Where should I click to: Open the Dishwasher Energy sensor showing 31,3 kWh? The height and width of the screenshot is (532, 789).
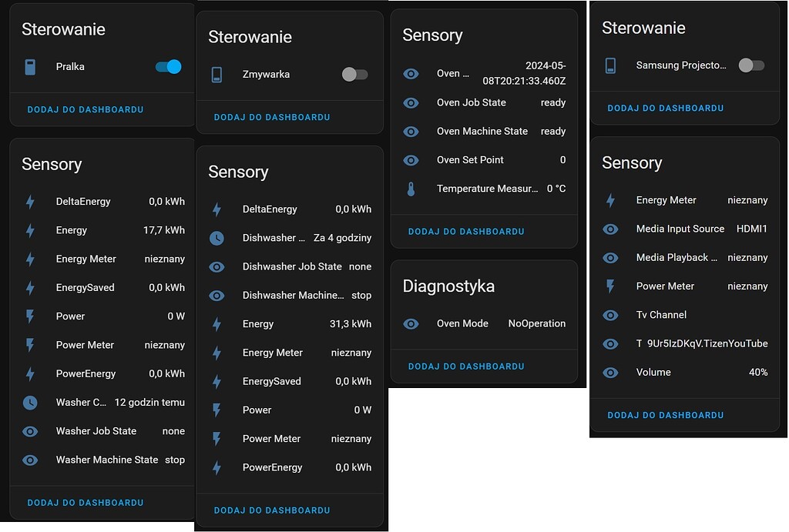[257, 324]
